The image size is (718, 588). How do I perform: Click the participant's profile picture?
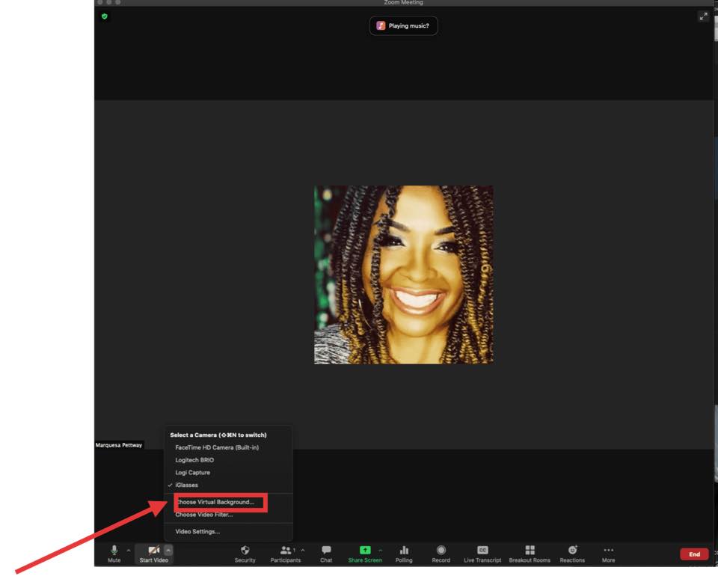(x=403, y=275)
